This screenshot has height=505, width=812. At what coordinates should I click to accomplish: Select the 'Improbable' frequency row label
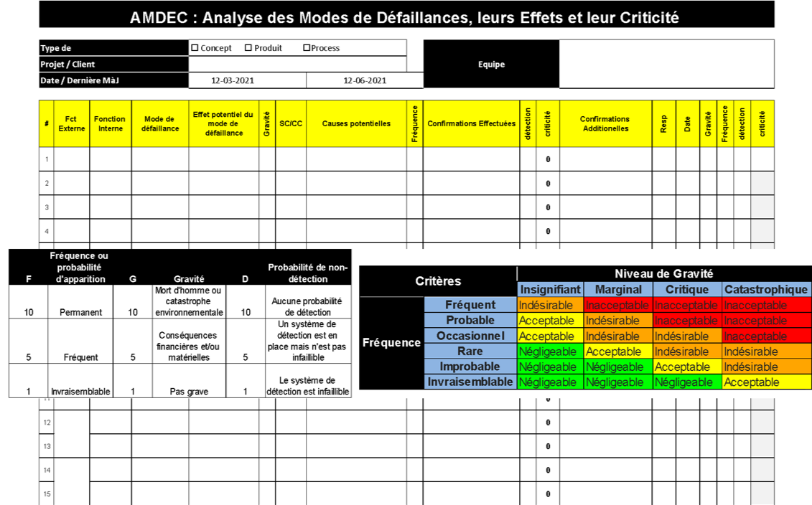coord(470,367)
